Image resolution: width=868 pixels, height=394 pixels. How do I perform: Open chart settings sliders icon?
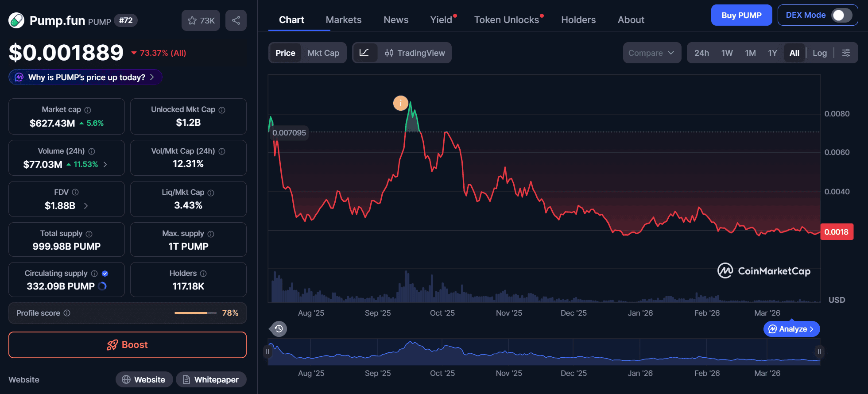coord(846,53)
